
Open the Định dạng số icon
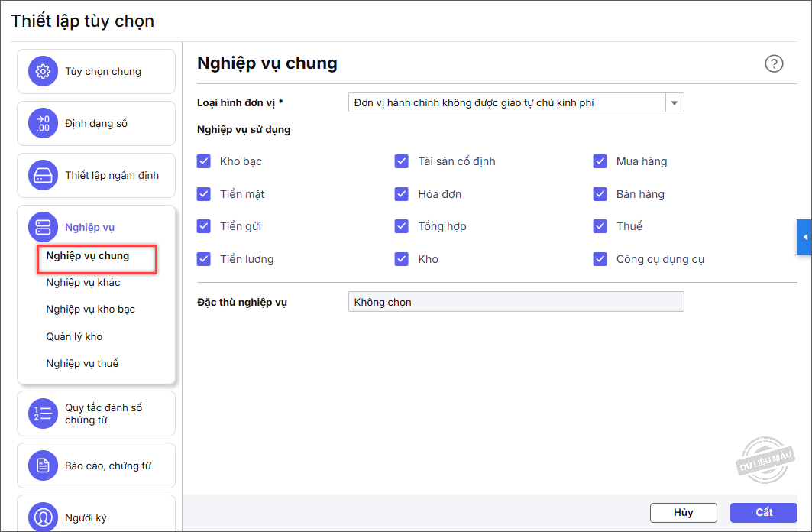coord(43,123)
